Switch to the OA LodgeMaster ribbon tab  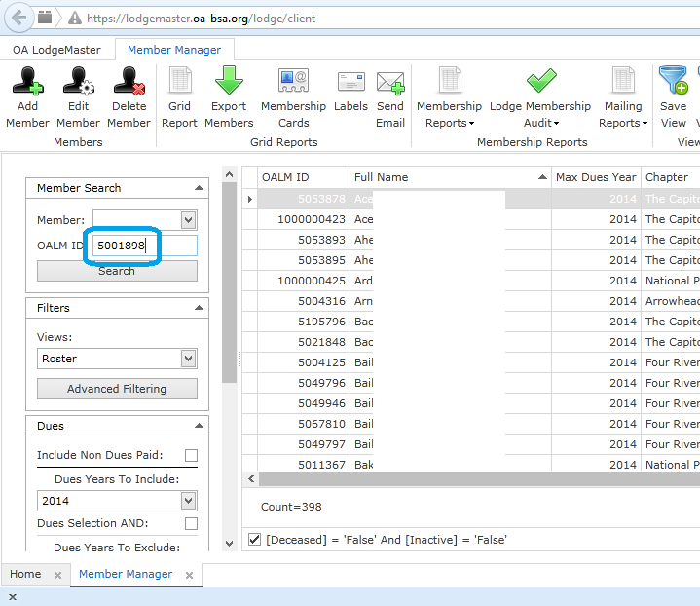[56, 50]
